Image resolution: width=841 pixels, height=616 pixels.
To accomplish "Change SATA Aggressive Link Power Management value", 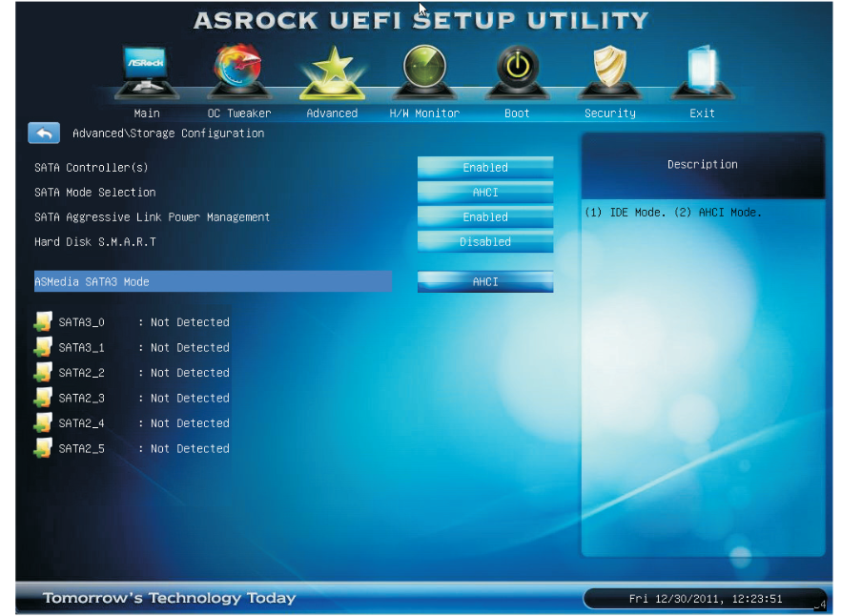I will pos(485,216).
